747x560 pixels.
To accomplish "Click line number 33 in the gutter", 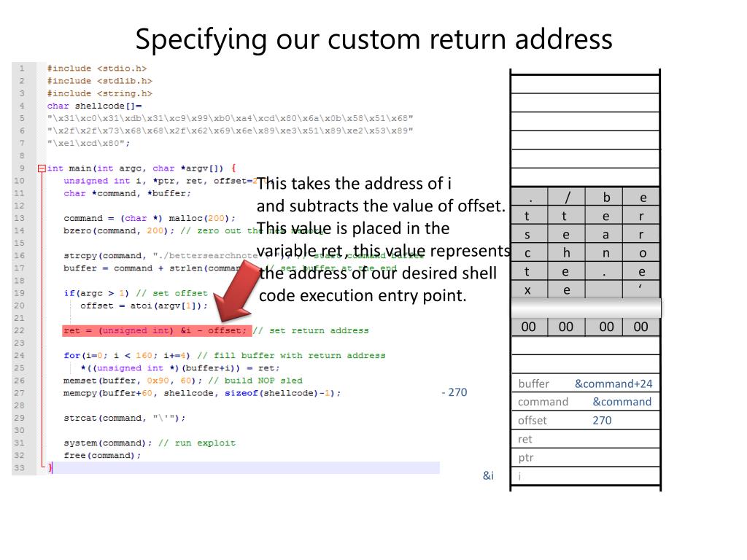I will coord(19,467).
